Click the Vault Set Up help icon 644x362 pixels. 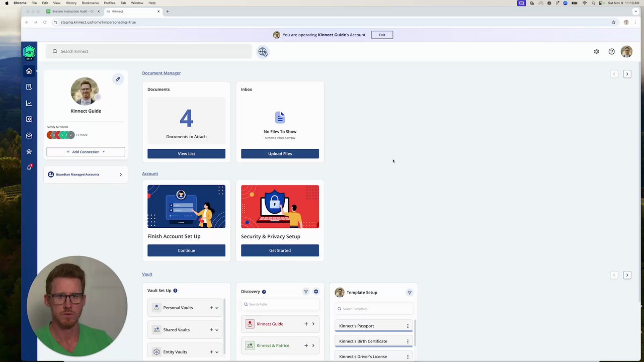(175, 291)
